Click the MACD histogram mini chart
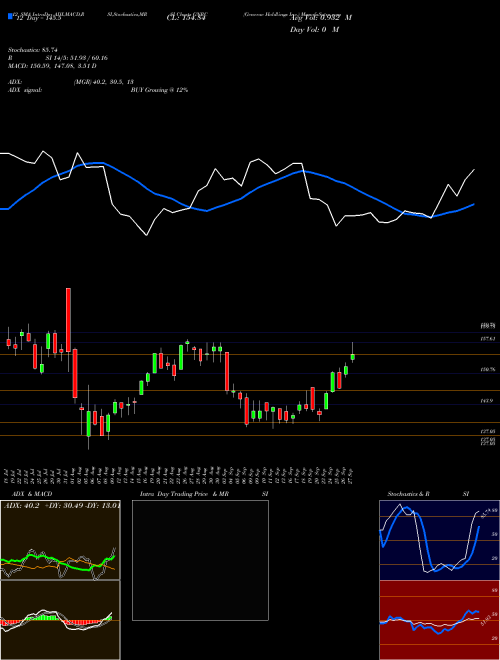 point(60,620)
